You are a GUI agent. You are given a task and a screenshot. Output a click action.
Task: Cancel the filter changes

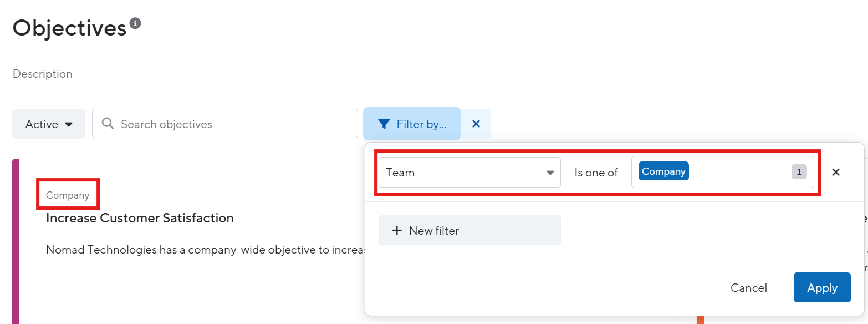748,287
